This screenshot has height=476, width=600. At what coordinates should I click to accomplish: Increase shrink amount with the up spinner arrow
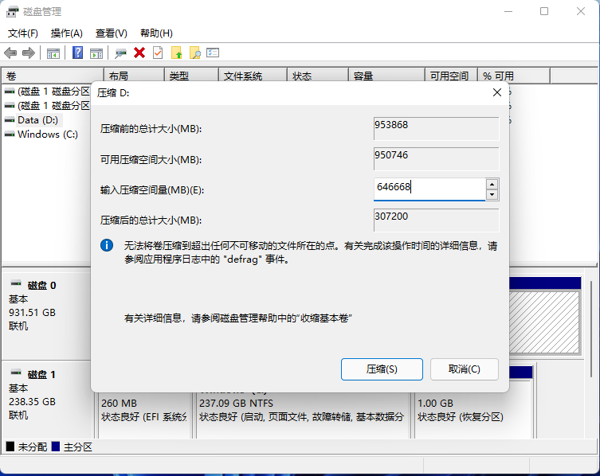[x=492, y=184]
